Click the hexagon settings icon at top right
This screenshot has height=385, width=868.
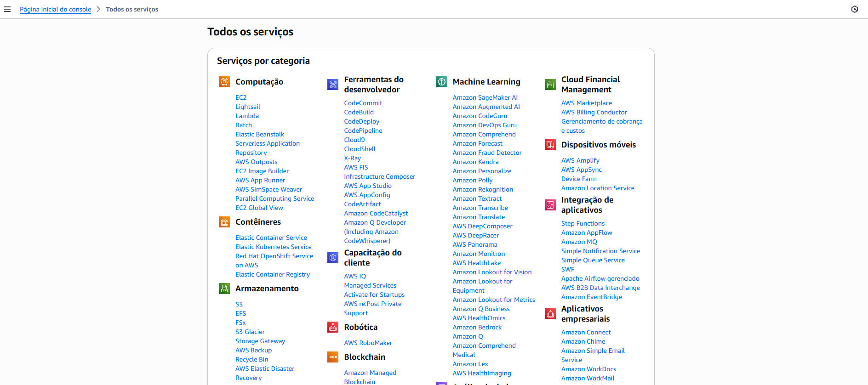[x=855, y=9]
